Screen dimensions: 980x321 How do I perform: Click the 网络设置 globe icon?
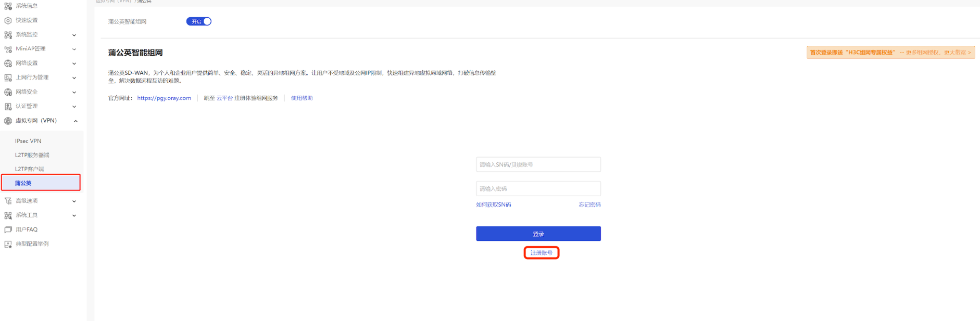click(x=8, y=63)
